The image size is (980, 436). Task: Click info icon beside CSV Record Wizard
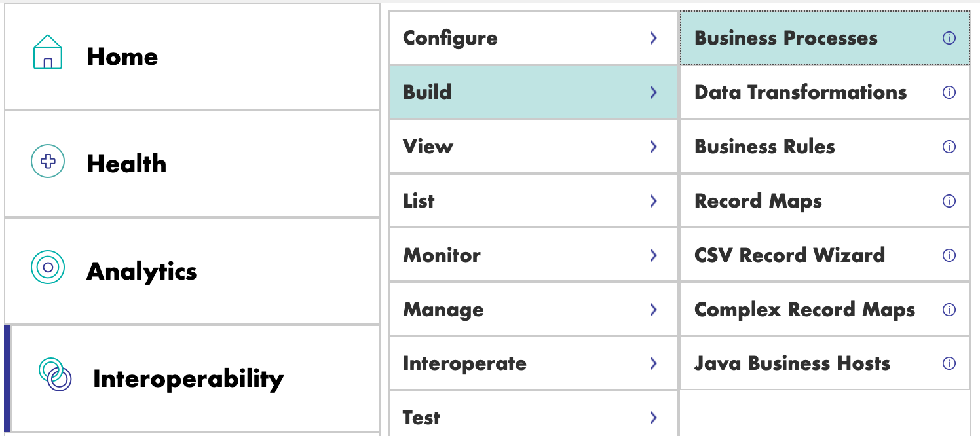tap(949, 255)
